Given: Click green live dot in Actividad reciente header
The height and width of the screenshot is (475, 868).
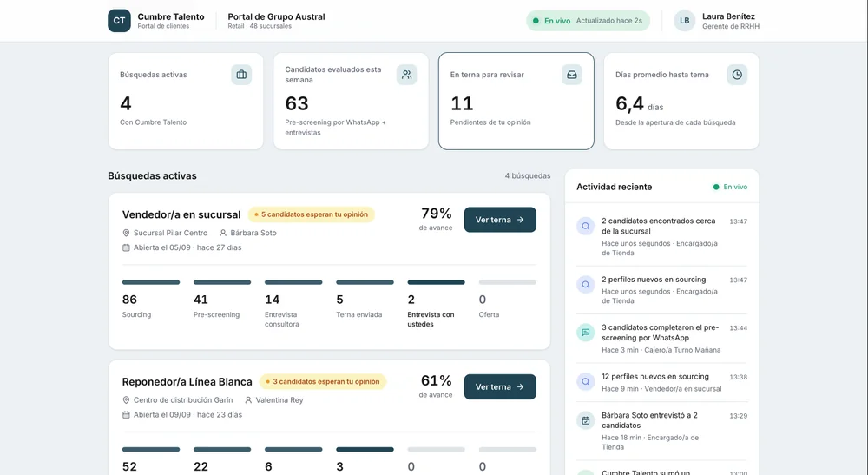Looking at the screenshot, I should tap(716, 187).
